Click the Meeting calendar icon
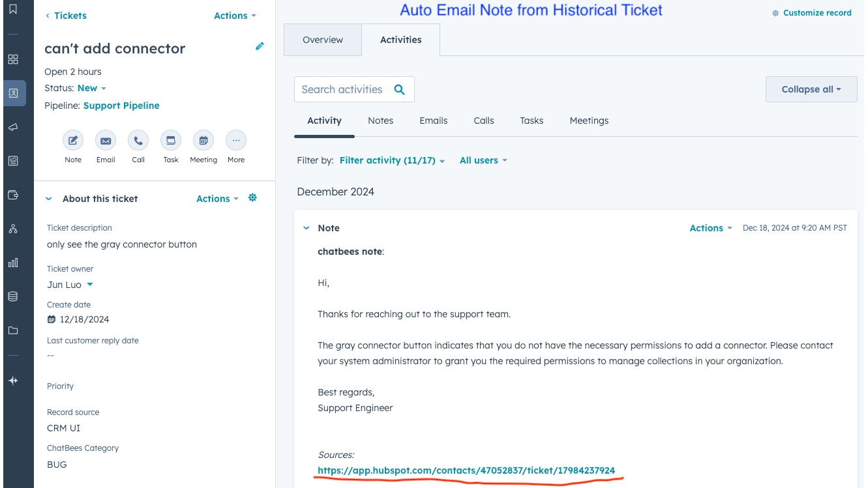 [203, 141]
